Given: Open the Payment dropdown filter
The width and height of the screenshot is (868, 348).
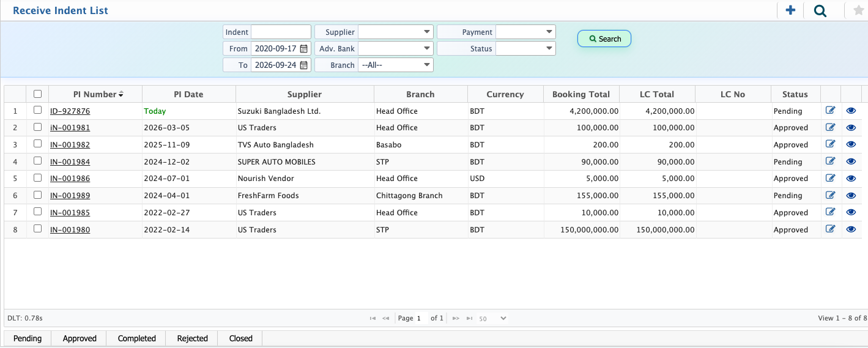Looking at the screenshot, I should [525, 32].
